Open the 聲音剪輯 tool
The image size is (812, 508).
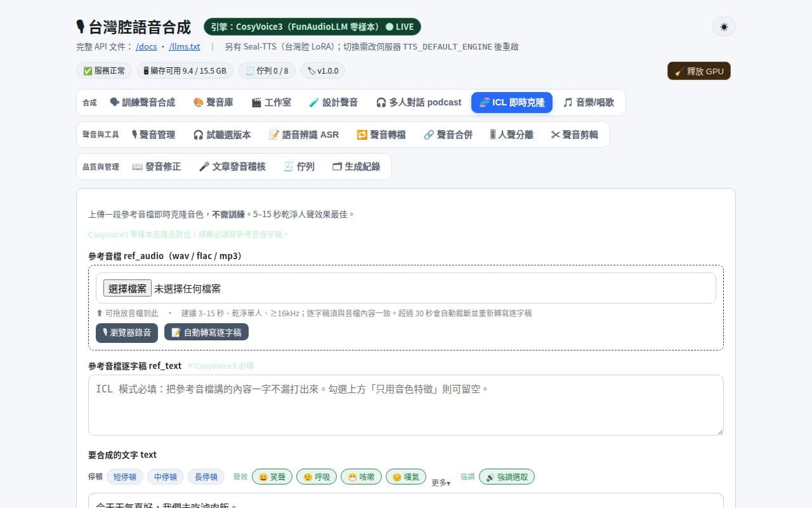(575, 135)
